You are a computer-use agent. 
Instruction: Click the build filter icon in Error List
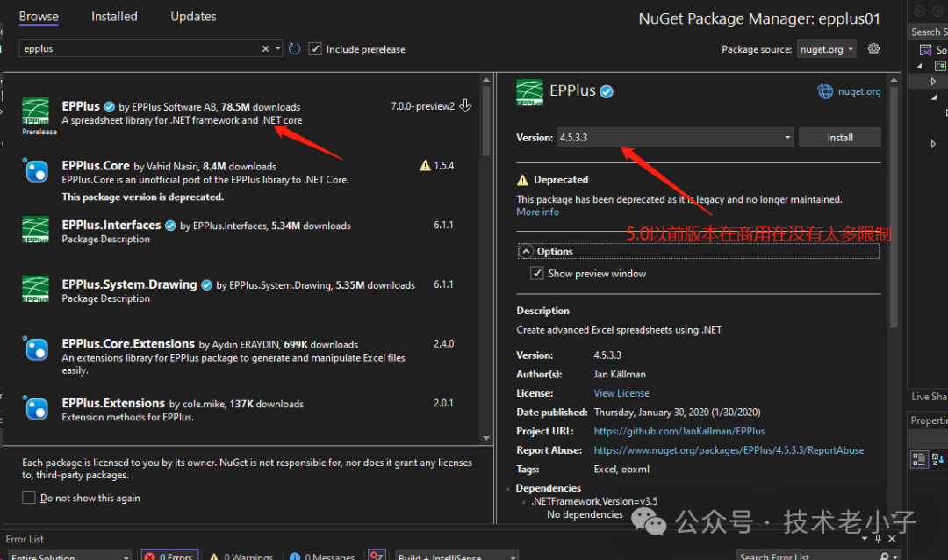click(x=377, y=555)
